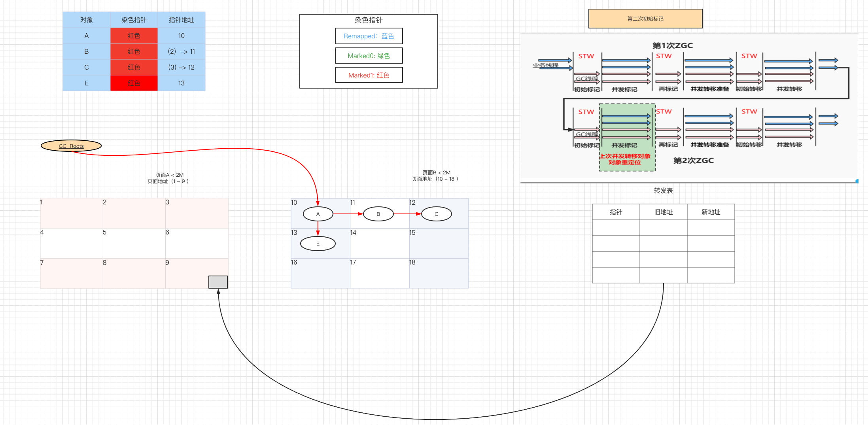The image size is (868, 425).
Task: Select node E in cell 13
Action: pyautogui.click(x=318, y=244)
